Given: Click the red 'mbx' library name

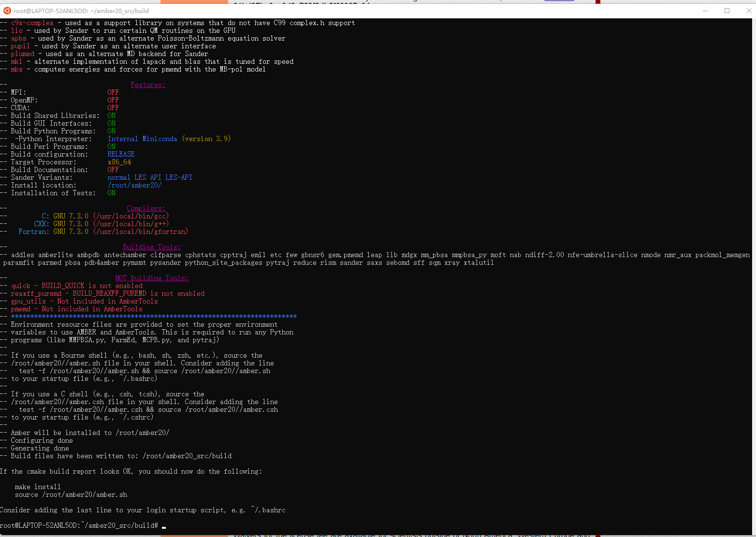Looking at the screenshot, I should (x=17, y=69).
